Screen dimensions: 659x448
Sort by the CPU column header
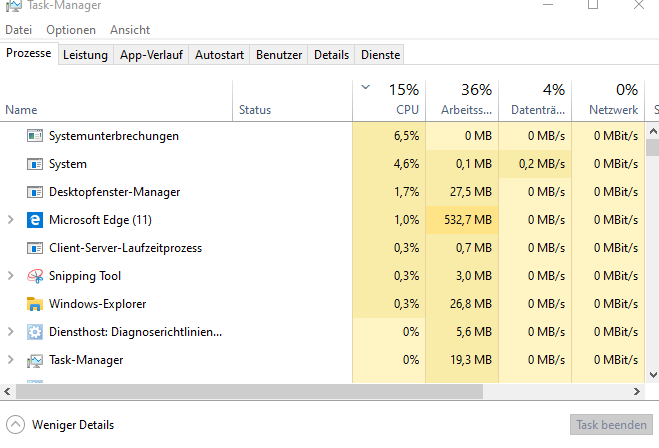(389, 101)
